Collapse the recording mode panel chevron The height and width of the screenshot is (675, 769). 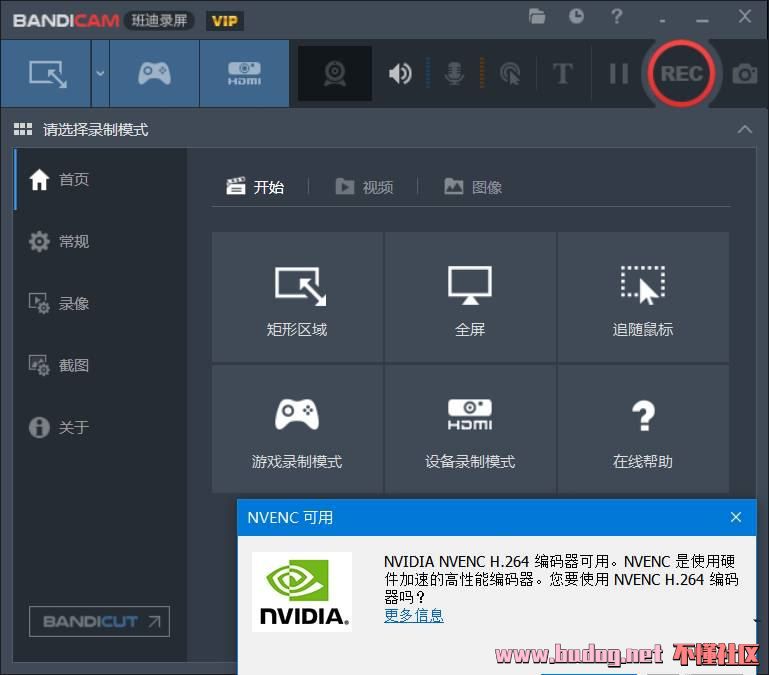(x=744, y=129)
